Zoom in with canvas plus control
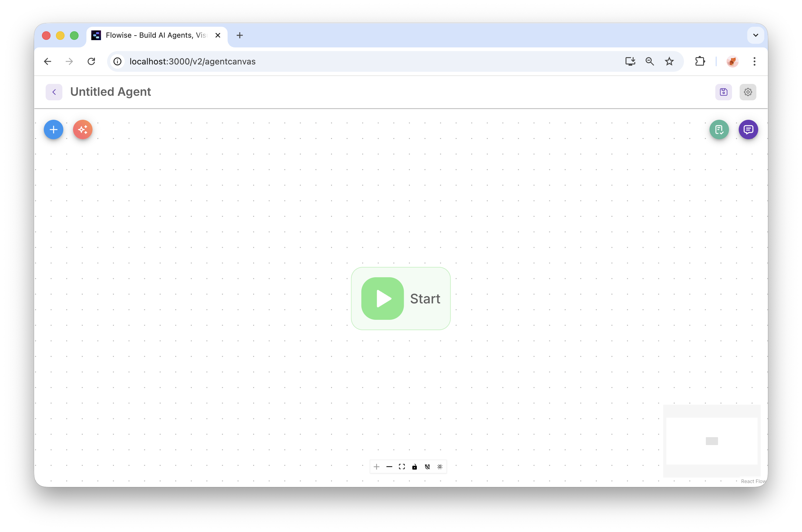 click(376, 467)
